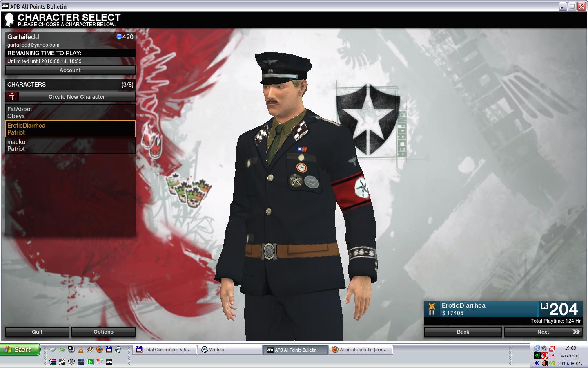The height and width of the screenshot is (368, 588).
Task: Select the EroticDiarrhea Patriot character
Action: pos(70,129)
